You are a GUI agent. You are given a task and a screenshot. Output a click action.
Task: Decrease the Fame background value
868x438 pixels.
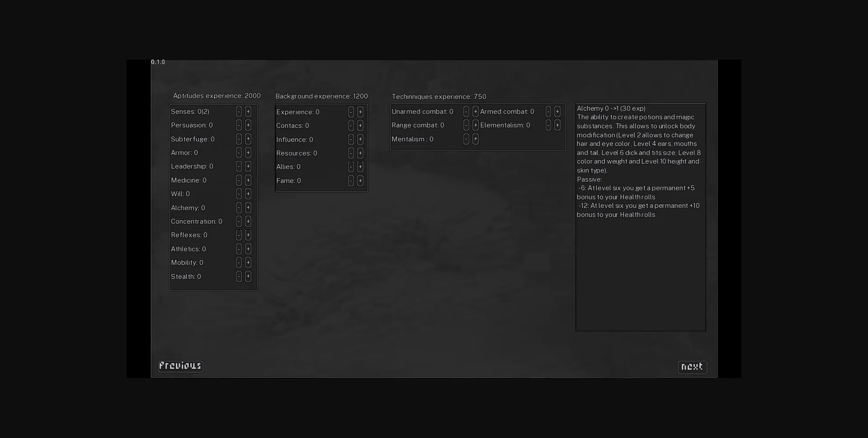pyautogui.click(x=351, y=181)
